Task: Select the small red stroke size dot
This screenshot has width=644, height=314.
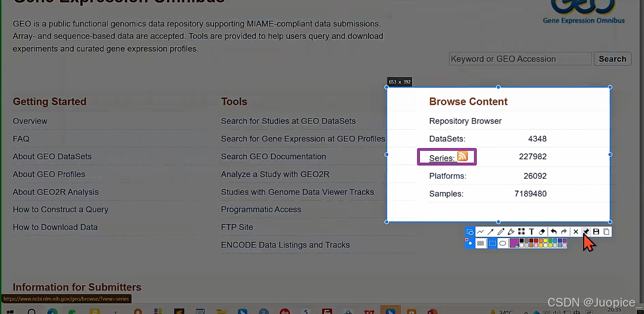Action: [x=467, y=240]
